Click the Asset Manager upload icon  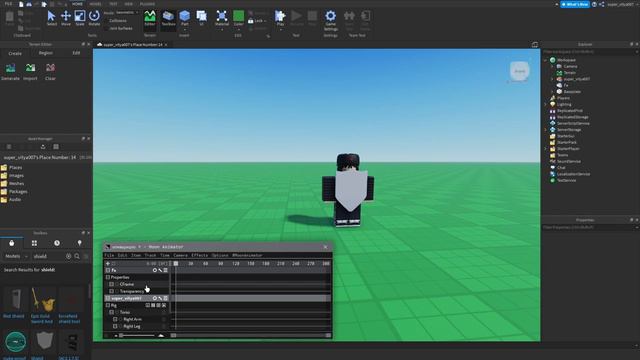tap(43, 147)
